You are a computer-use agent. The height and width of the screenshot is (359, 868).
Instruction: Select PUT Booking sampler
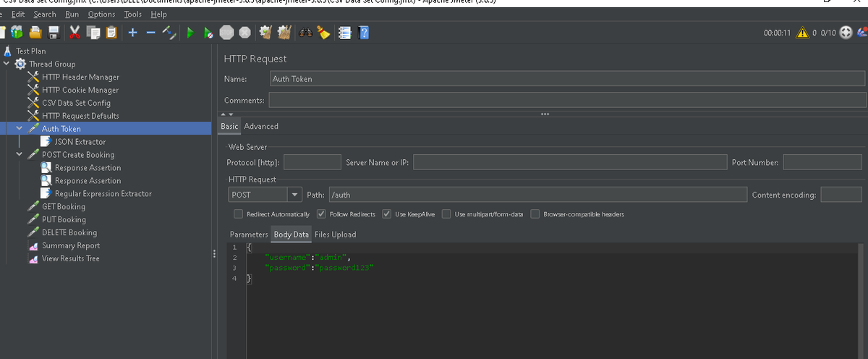click(x=64, y=219)
